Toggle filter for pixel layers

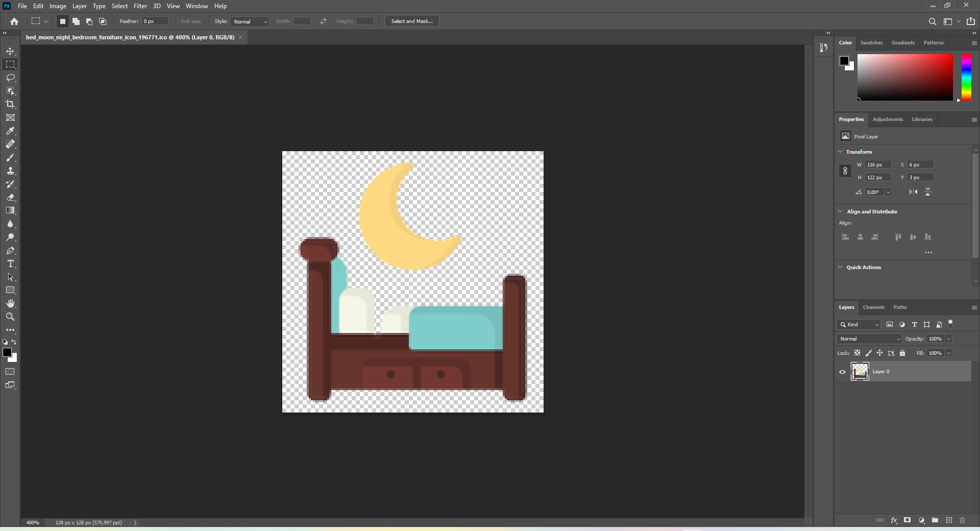click(x=890, y=324)
